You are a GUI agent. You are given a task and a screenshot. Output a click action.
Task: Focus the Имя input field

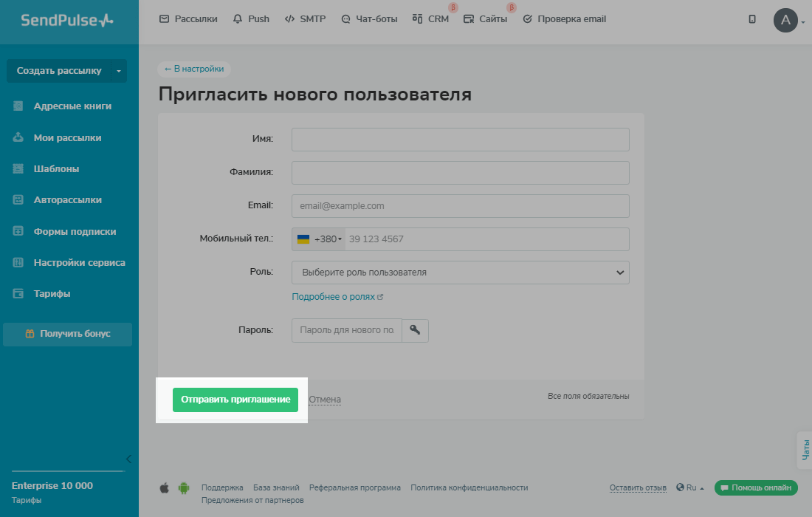click(461, 140)
